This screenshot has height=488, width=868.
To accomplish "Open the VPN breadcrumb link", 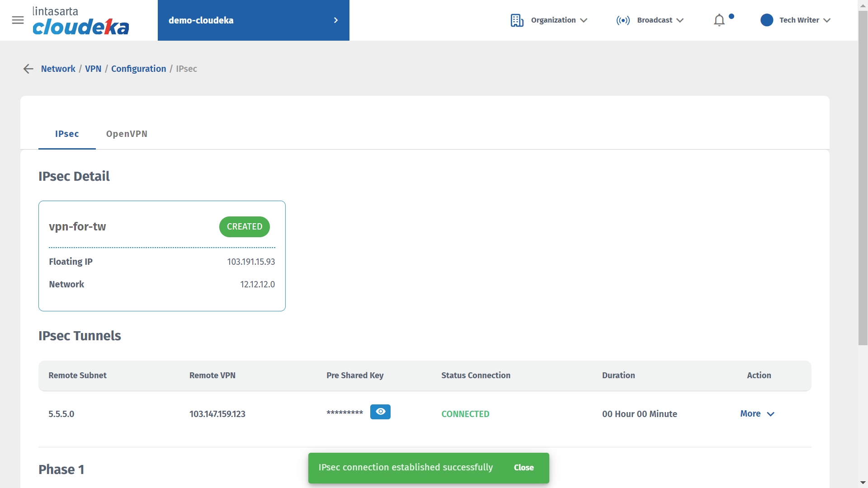I will 93,69.
